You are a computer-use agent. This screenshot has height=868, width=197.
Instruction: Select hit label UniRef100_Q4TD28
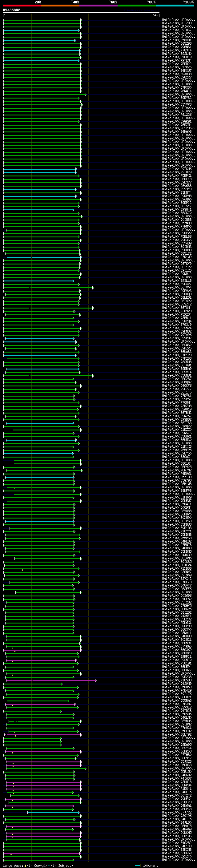177,711
